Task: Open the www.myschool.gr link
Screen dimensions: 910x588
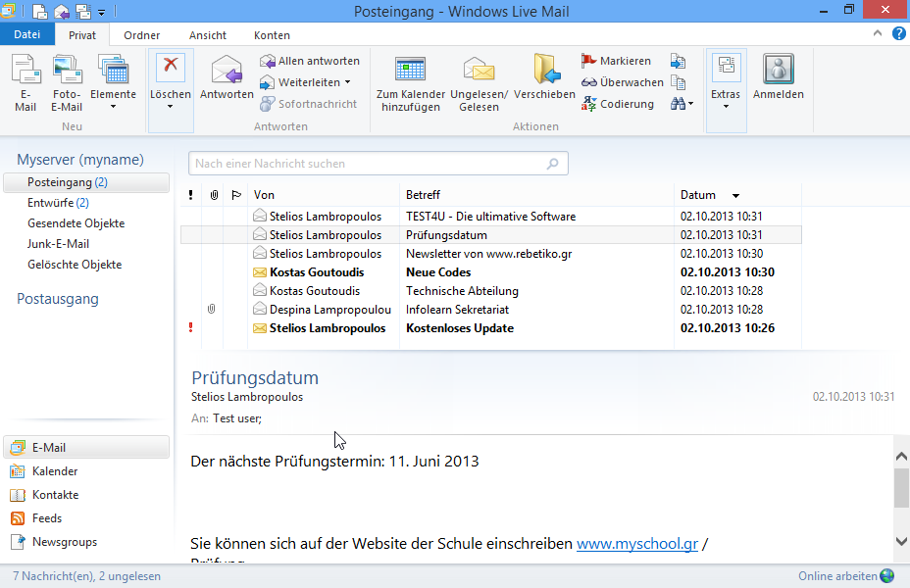Action: 637,543
